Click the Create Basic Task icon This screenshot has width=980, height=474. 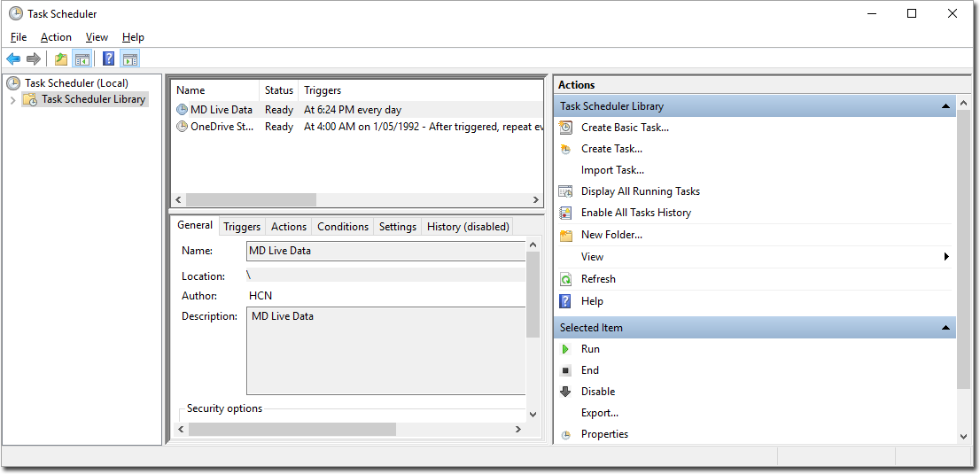[x=565, y=128]
